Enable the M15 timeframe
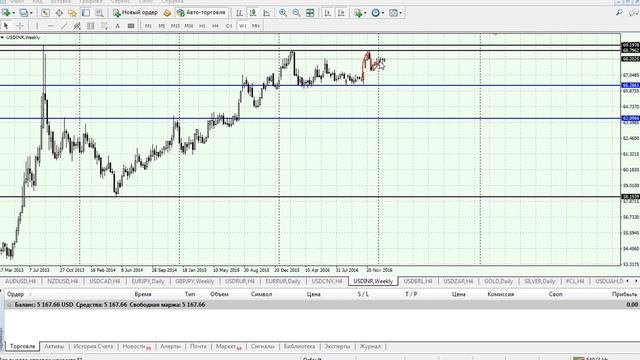The image size is (640, 360). click(x=175, y=26)
